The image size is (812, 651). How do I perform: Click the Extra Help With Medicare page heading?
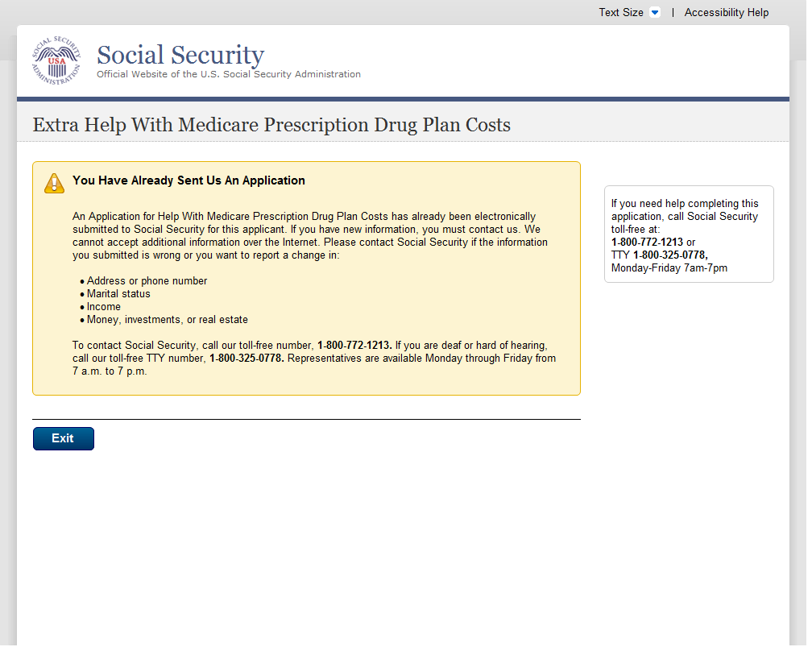point(271,125)
